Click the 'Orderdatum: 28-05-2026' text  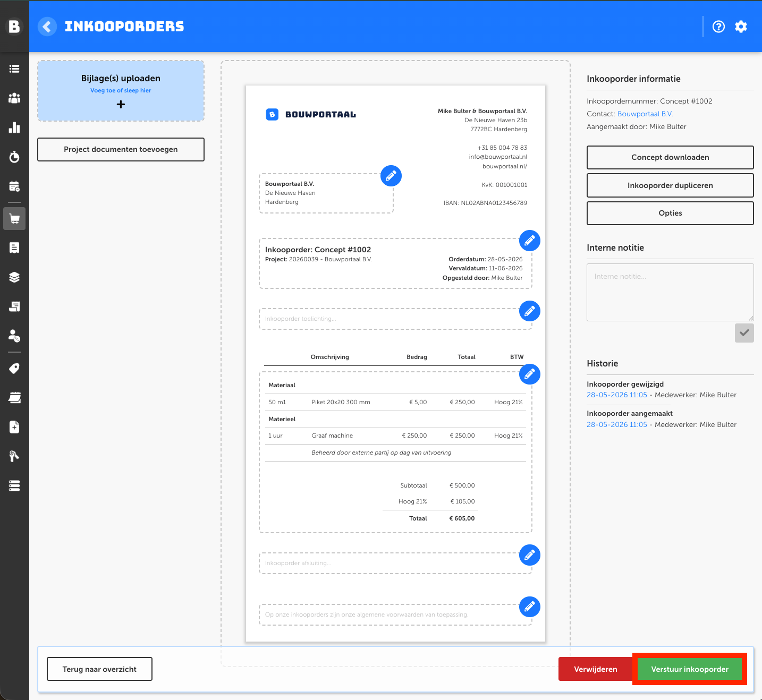coord(485,259)
